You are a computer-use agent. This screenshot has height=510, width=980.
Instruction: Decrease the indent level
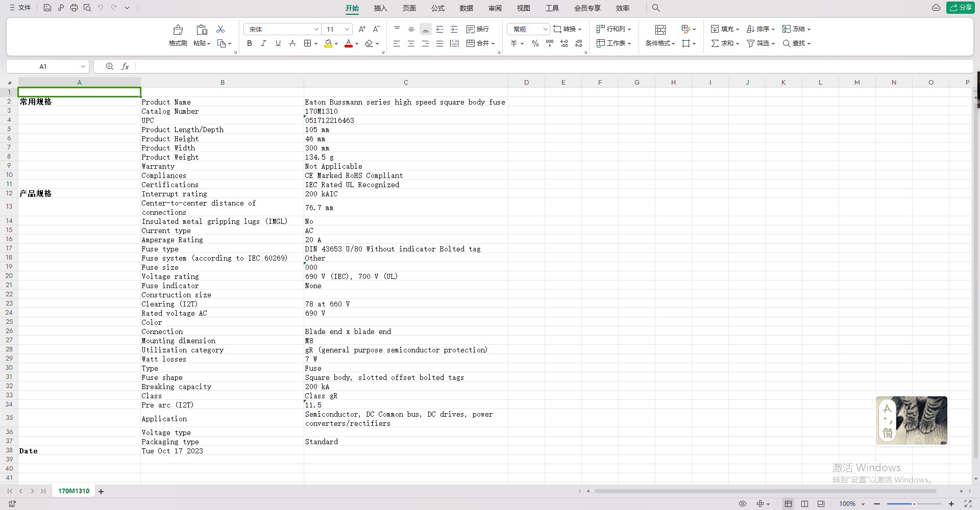(x=439, y=29)
